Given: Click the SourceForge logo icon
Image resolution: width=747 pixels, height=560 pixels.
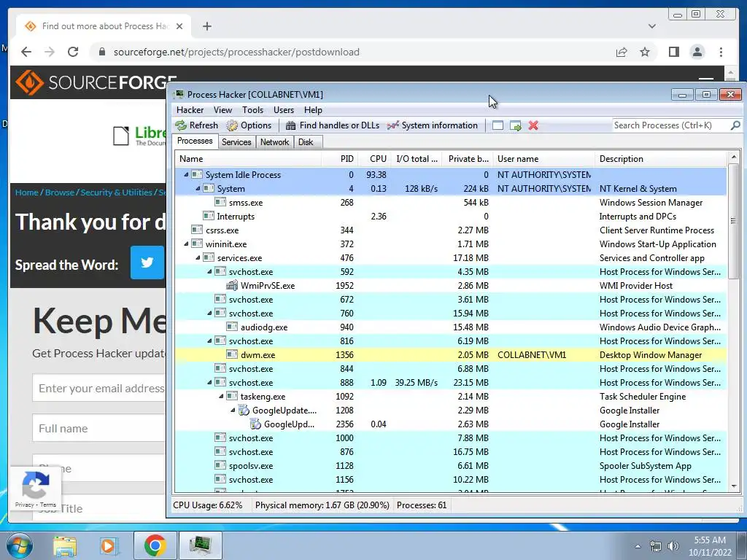Looking at the screenshot, I should coord(29,82).
